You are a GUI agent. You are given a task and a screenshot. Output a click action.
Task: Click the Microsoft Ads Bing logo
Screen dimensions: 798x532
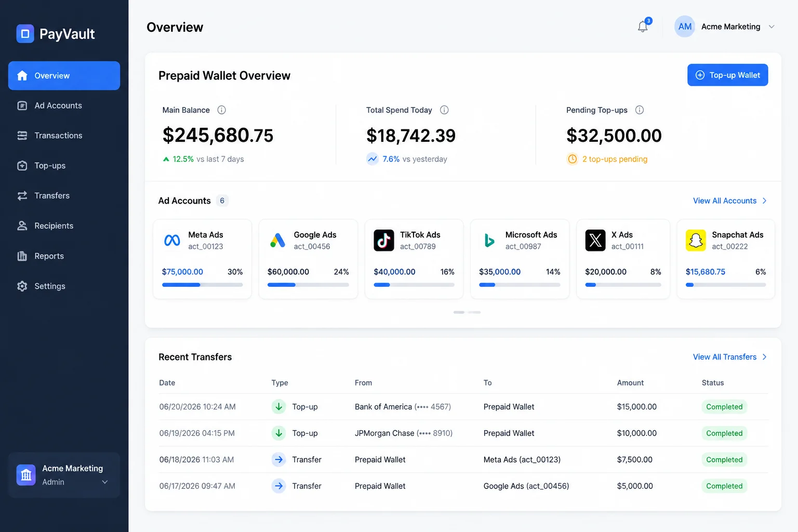tap(489, 241)
